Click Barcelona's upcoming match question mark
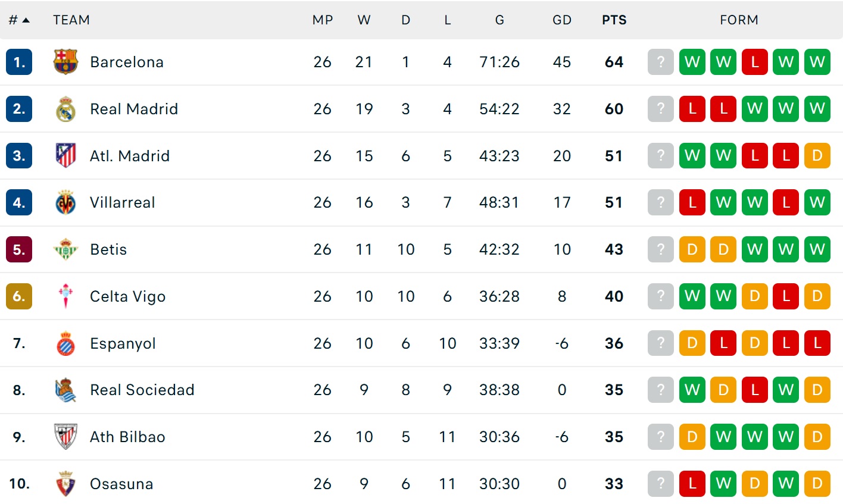The image size is (843, 504). pos(660,62)
